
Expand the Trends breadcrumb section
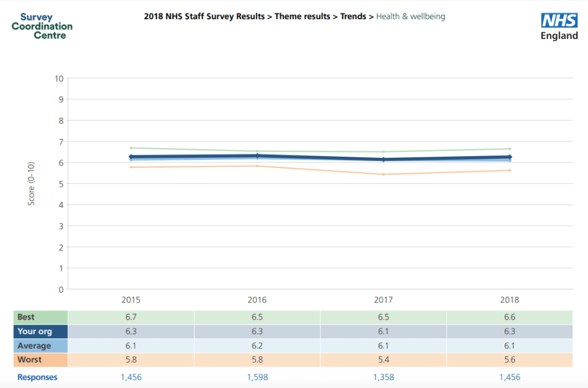pos(353,16)
